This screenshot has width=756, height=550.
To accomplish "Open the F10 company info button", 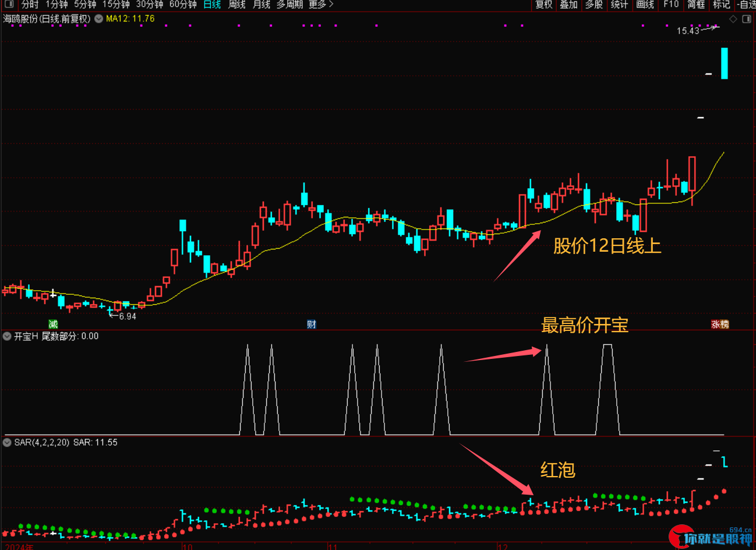I will (671, 5).
